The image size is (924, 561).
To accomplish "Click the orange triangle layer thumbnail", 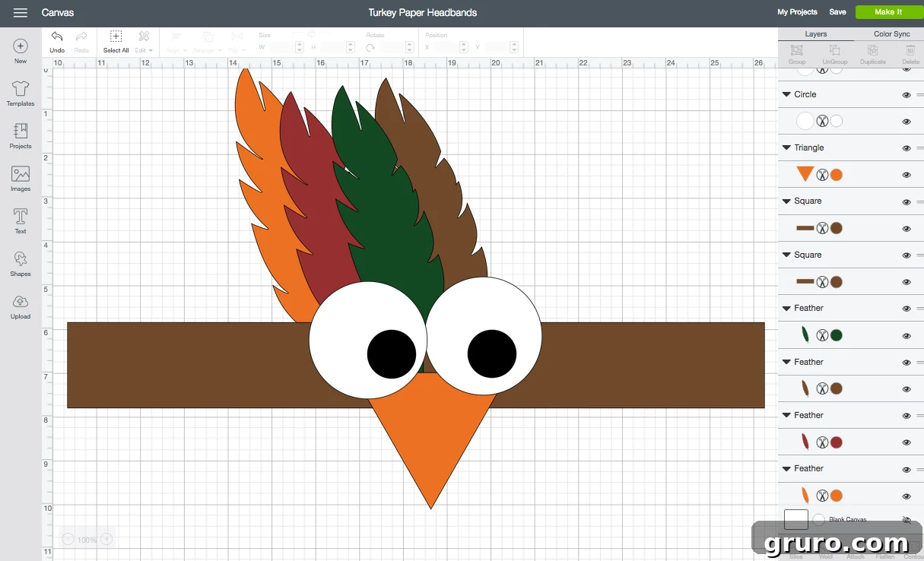I will click(805, 174).
